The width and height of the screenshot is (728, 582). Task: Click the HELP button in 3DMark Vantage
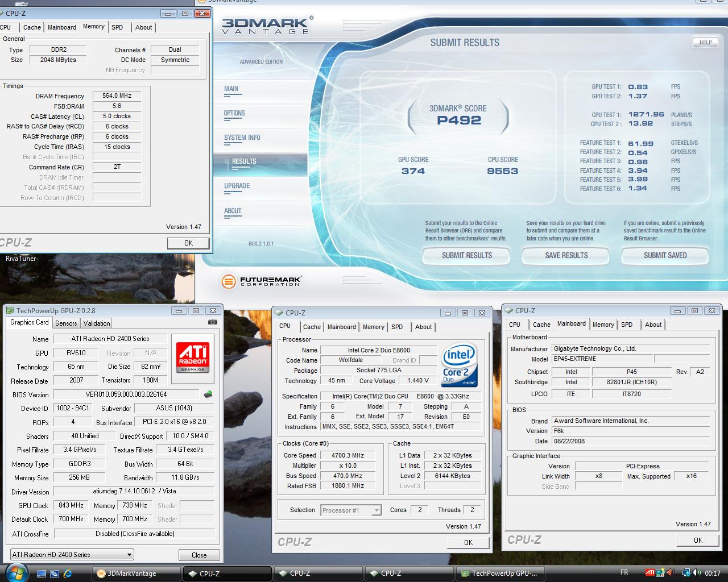click(705, 42)
